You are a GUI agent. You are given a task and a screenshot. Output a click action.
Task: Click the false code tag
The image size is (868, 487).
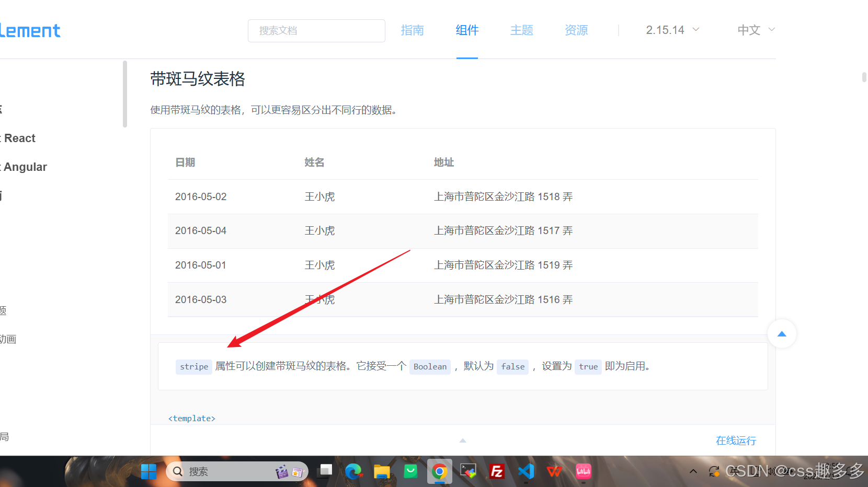click(512, 367)
